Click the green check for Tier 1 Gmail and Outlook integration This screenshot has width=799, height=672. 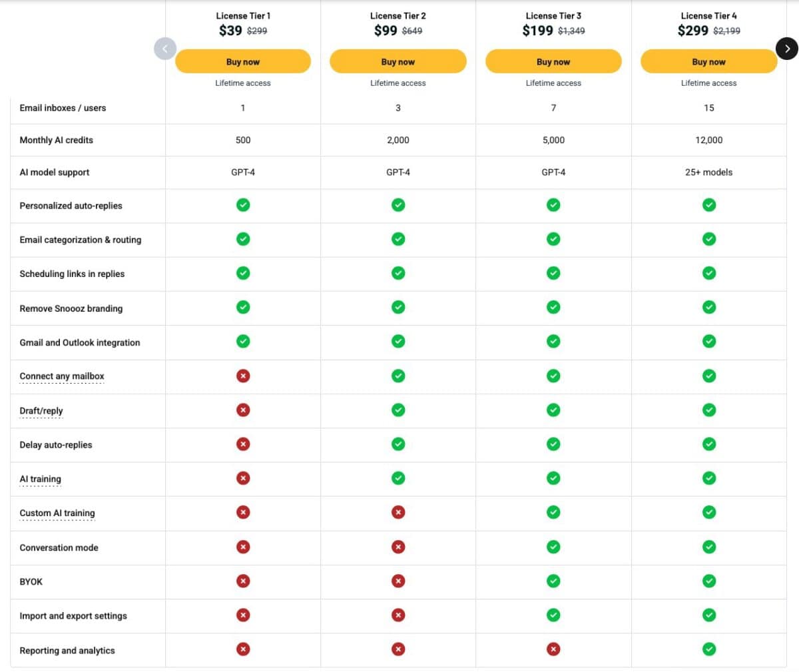(243, 341)
